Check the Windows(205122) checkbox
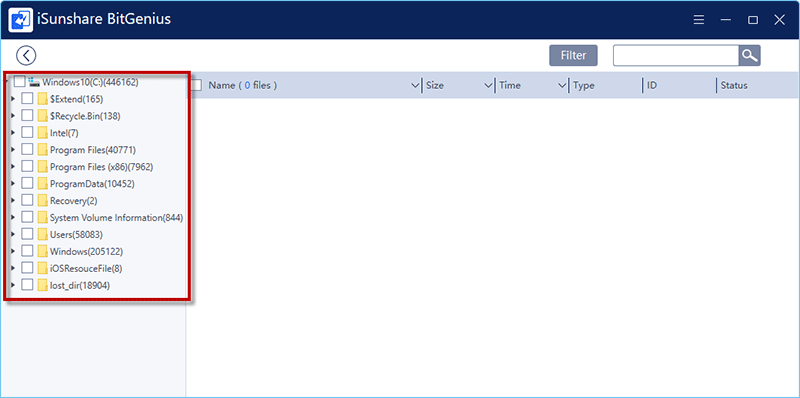 [x=27, y=251]
